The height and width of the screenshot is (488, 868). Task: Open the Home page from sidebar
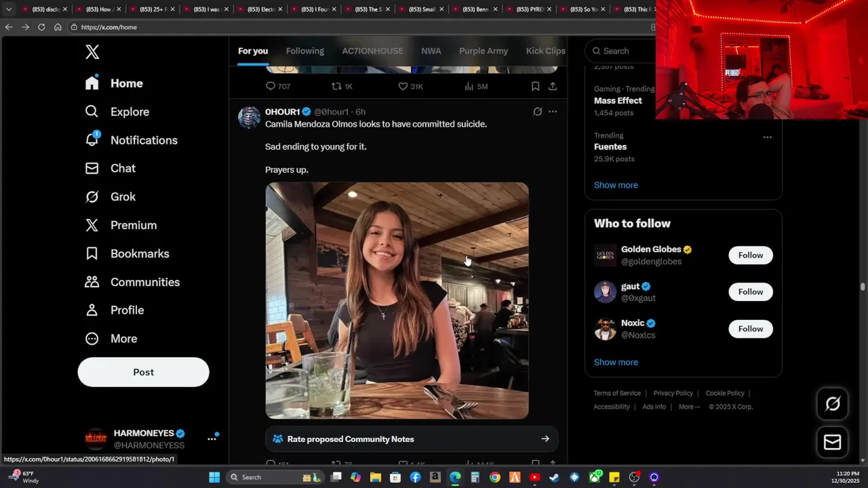tap(114, 83)
